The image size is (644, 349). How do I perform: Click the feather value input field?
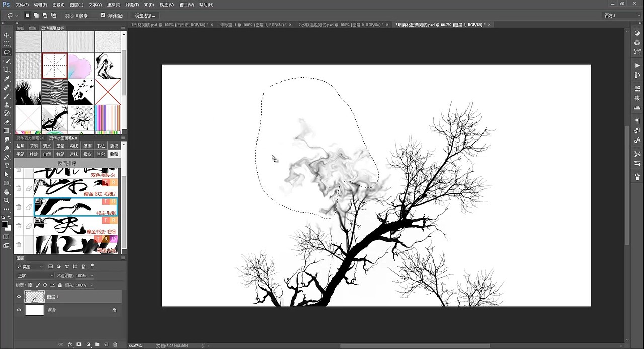(87, 16)
